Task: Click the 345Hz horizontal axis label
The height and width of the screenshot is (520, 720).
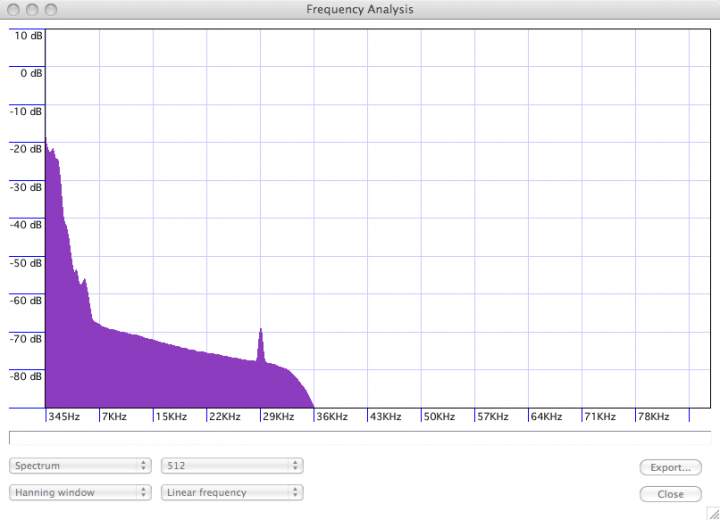Action: click(63, 416)
